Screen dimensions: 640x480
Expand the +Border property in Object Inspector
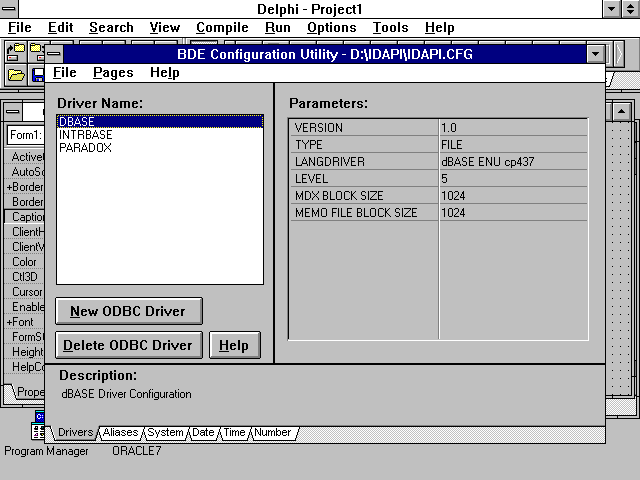(24, 186)
